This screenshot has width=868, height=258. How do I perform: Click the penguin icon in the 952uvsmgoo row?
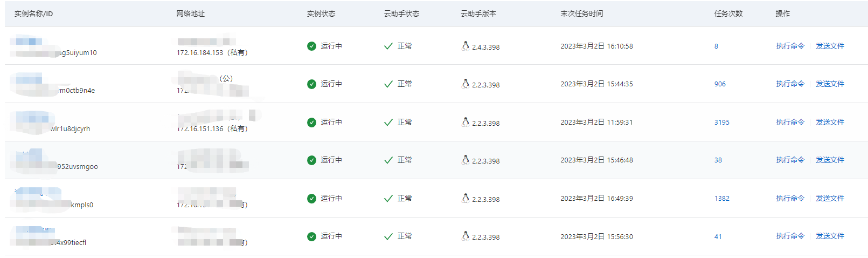[466, 160]
